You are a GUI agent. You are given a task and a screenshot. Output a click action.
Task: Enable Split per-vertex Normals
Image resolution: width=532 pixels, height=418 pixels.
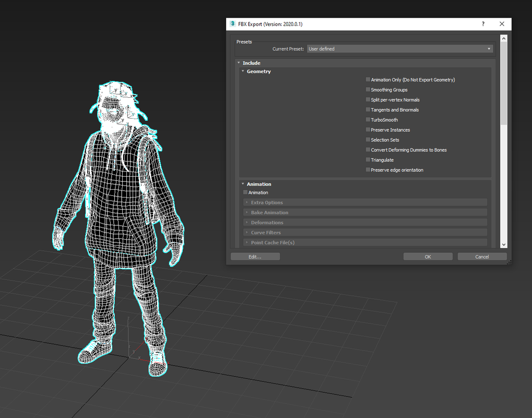coord(368,99)
